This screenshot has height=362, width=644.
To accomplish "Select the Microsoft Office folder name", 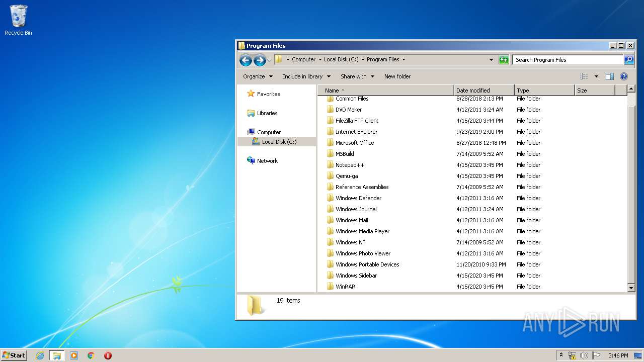I will [x=355, y=143].
